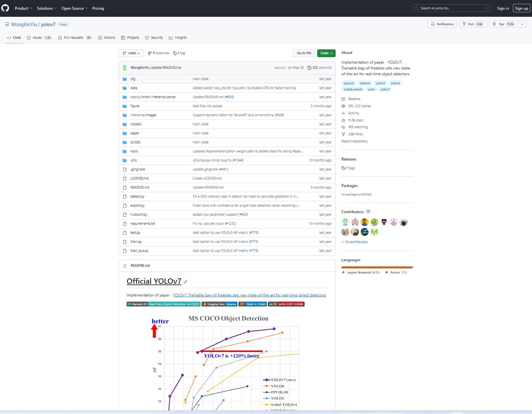The image size is (532, 414).
Task: Open README table of contents icon
Action: click(x=125, y=266)
